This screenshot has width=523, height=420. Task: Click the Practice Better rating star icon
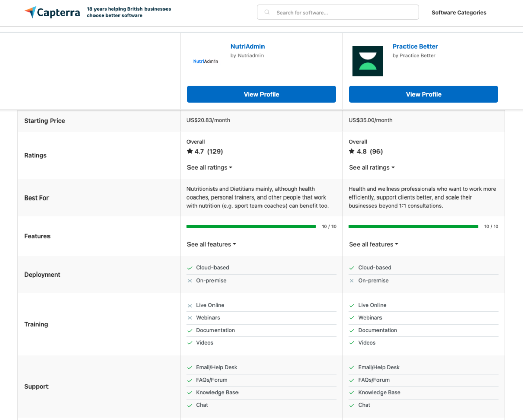[x=352, y=151]
